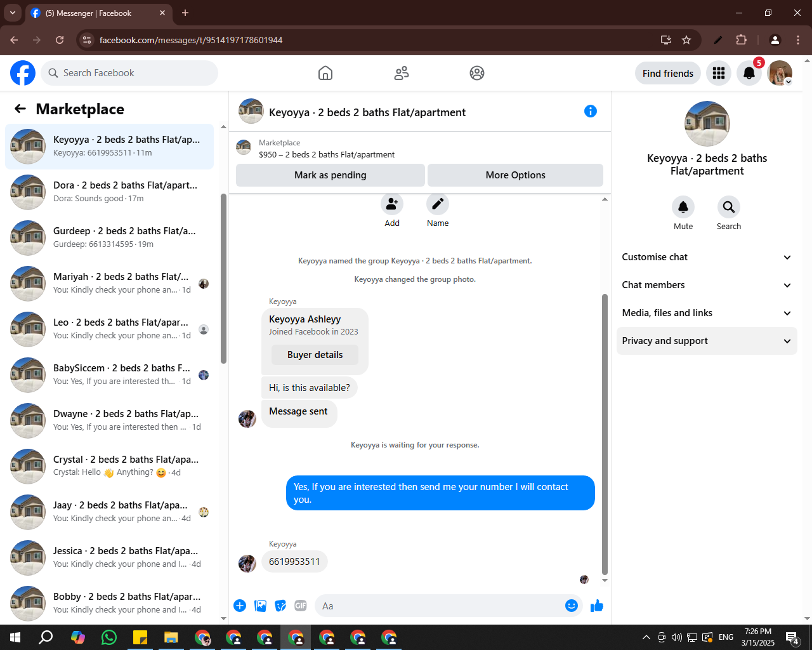Open the Jessica conversation

point(109,557)
